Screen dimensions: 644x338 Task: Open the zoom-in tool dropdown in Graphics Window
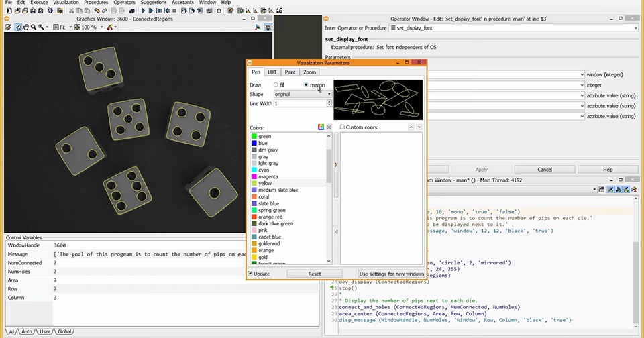(x=47, y=27)
